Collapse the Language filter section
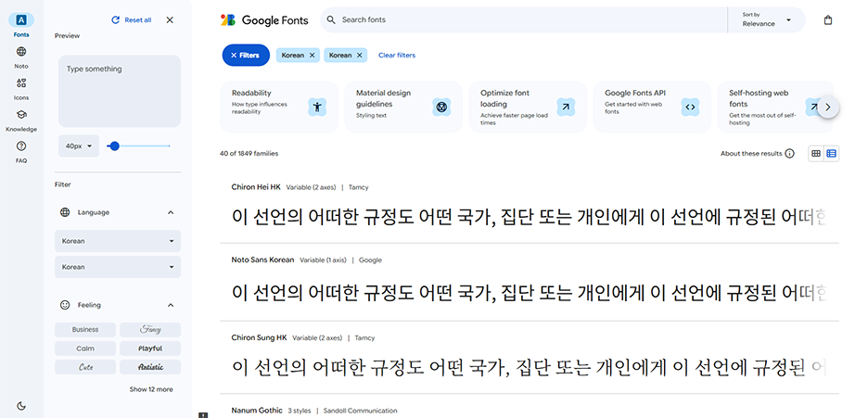This screenshot has width=868, height=418. click(171, 212)
